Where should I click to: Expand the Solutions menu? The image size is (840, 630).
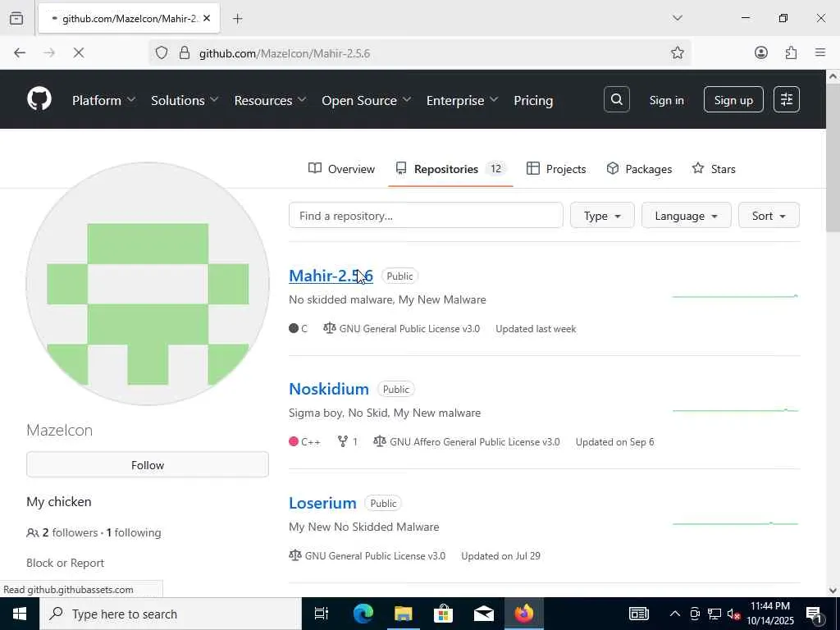pos(185,100)
